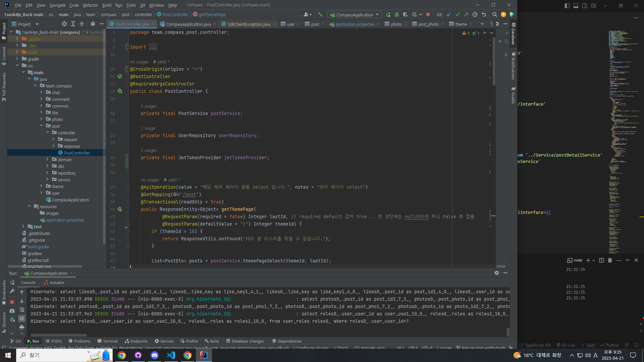Open Git history clock icon
This screenshot has width=644, height=362.
point(475,14)
